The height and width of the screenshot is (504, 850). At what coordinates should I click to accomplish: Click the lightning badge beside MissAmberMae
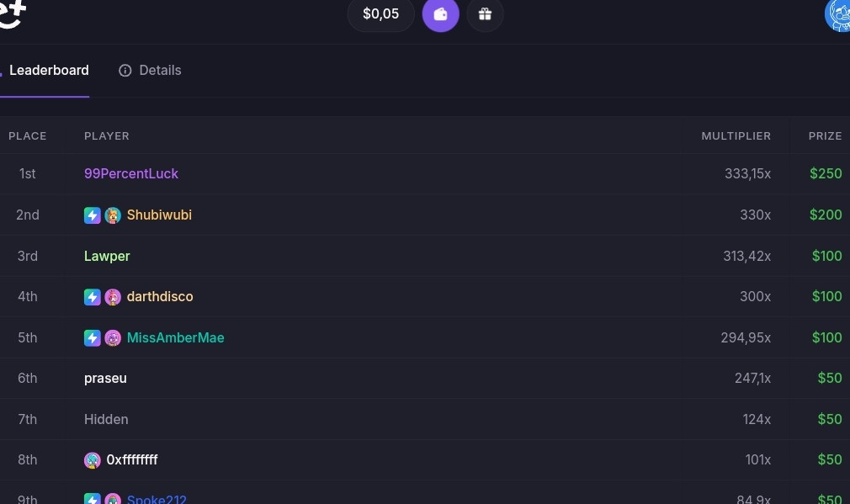coord(93,338)
